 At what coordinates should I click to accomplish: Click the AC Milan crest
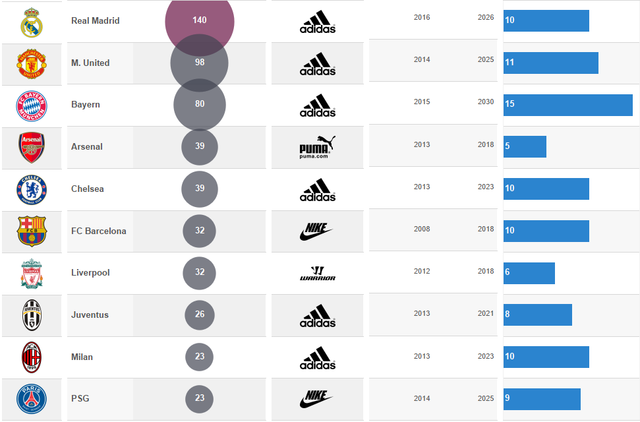click(x=32, y=357)
